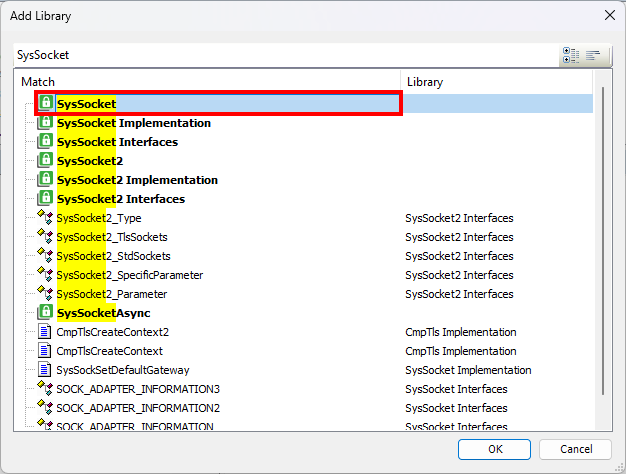Click the SysSocket2 library lock icon

(45, 160)
